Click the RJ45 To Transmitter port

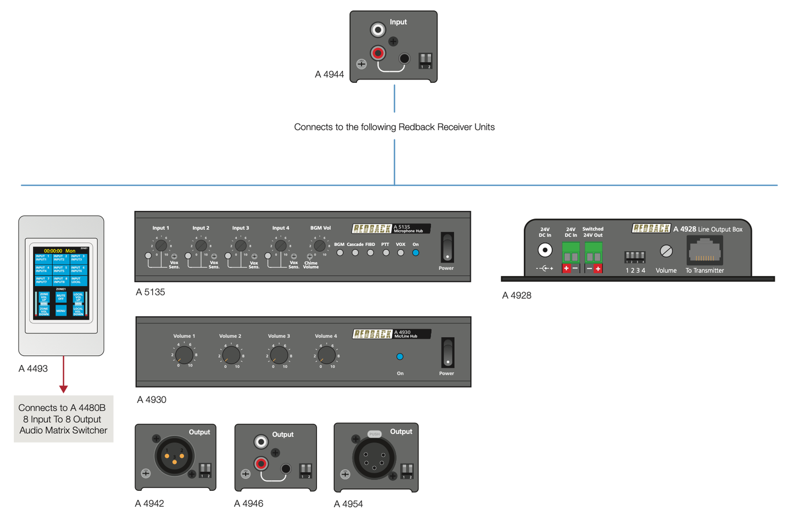(704, 252)
